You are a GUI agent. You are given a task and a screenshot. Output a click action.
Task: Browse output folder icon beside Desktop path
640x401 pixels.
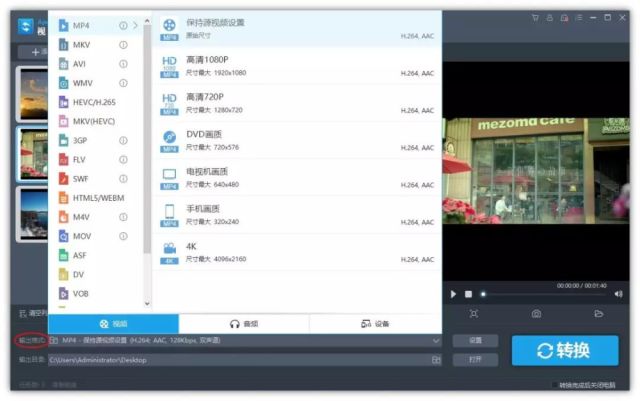(436, 360)
